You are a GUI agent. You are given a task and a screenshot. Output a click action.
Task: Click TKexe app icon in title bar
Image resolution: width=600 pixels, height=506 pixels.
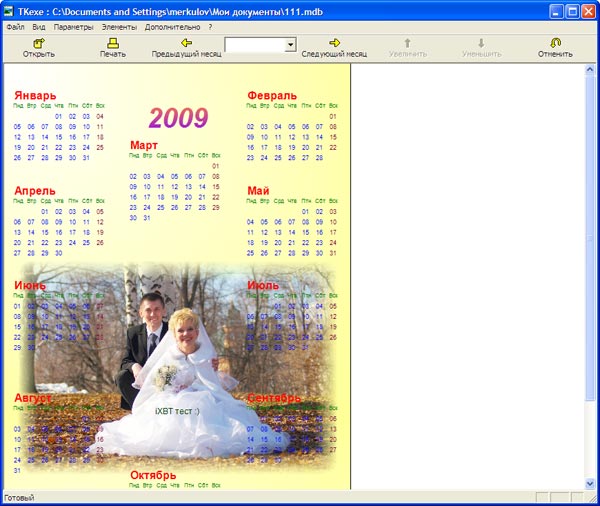coord(8,12)
